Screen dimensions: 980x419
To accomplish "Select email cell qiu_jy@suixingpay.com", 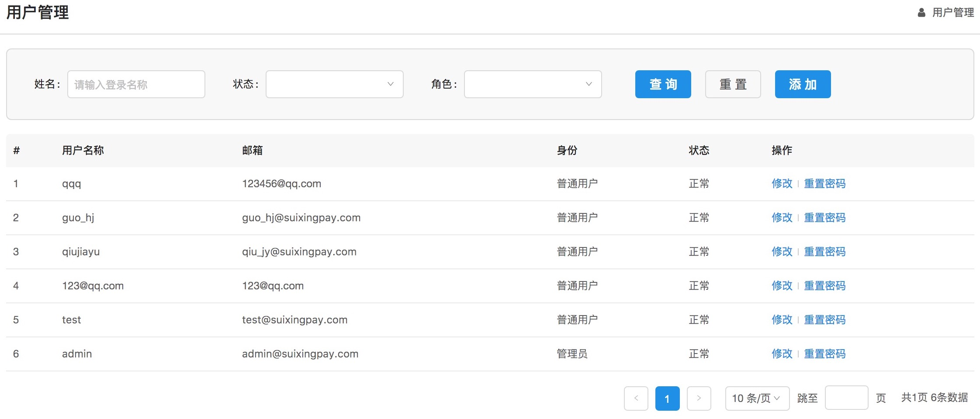I will 299,252.
